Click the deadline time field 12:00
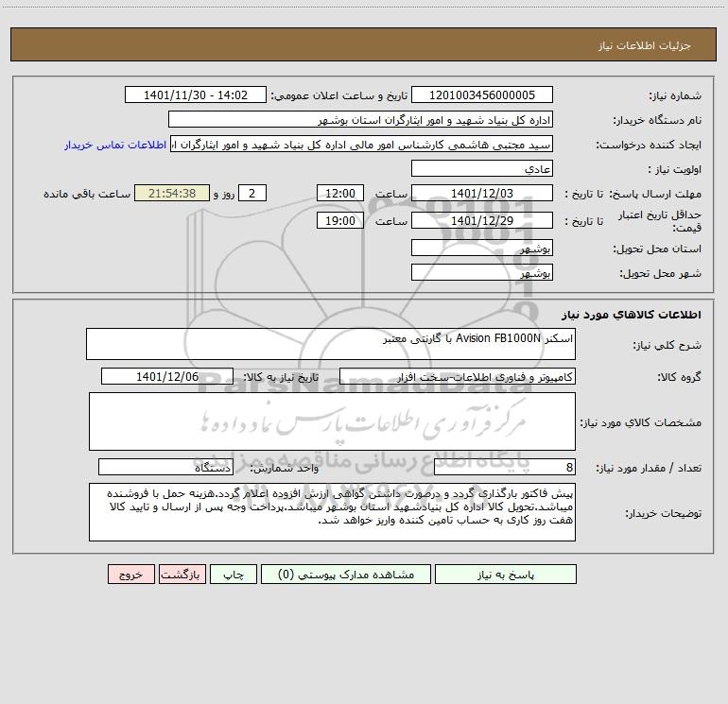 pyautogui.click(x=339, y=193)
